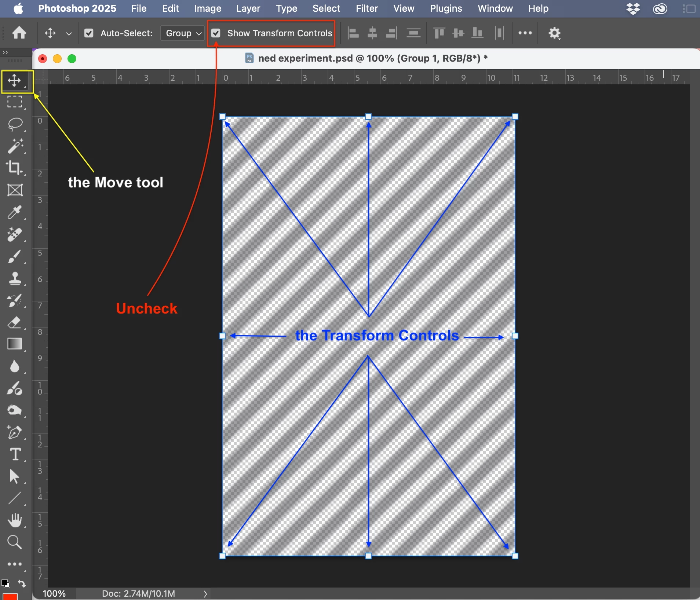This screenshot has height=600, width=700.
Task: Open the options bar settings gear
Action: (554, 33)
